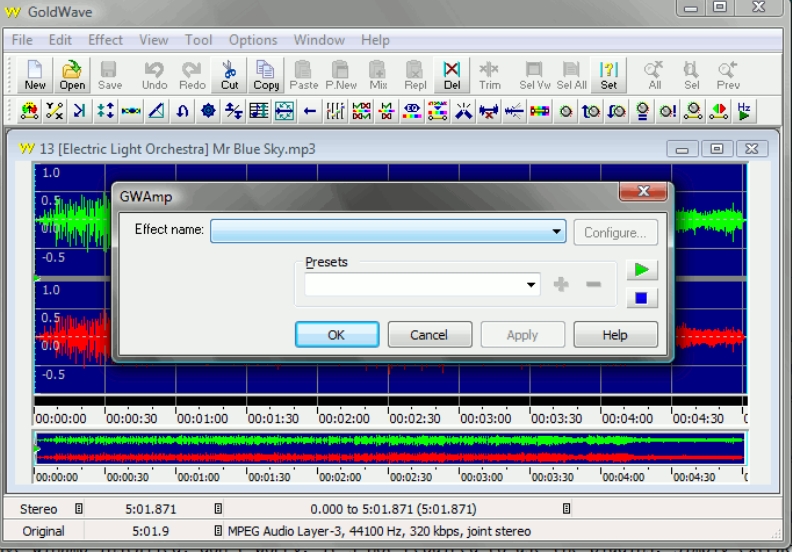Open the Effect menu

pyautogui.click(x=105, y=40)
